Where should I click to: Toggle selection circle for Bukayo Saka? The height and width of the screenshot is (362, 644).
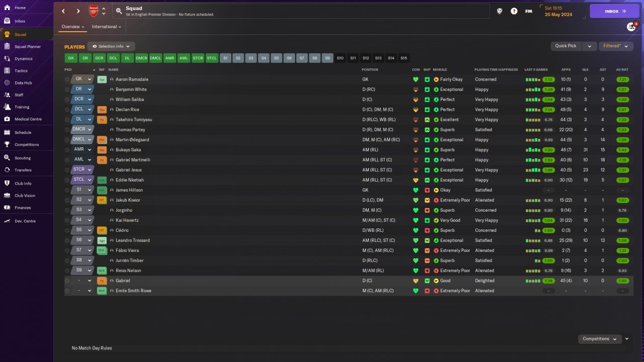(x=67, y=150)
